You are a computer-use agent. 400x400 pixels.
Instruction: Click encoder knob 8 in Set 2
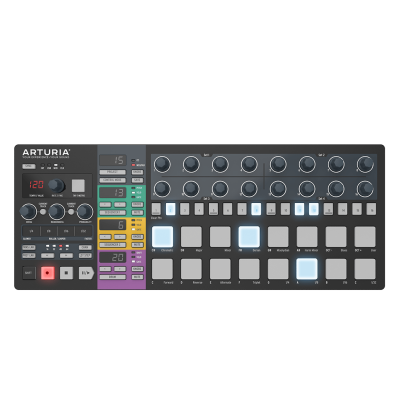[x=365, y=164]
